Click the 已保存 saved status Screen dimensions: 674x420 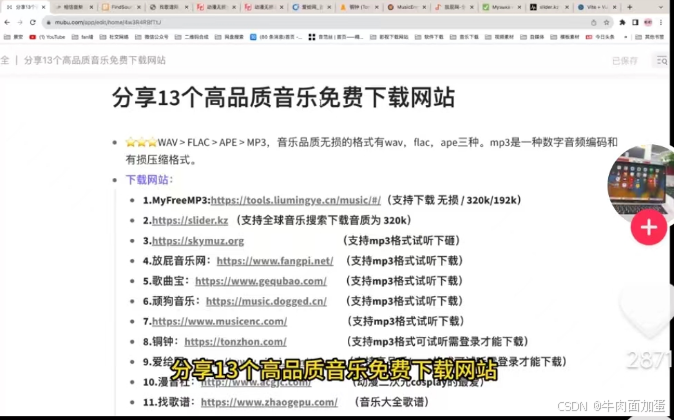[x=625, y=61]
